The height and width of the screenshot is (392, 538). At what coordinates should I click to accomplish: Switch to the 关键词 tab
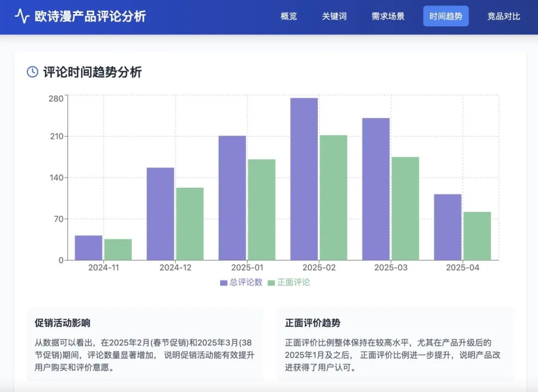click(x=334, y=16)
